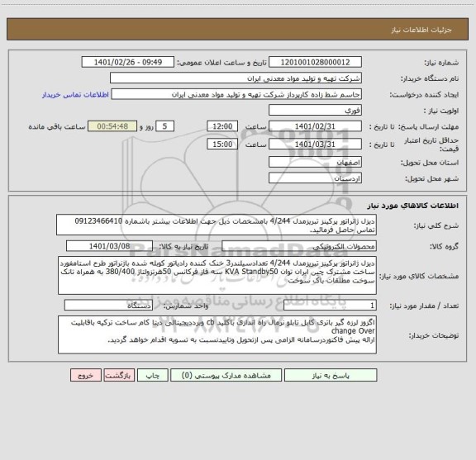
Task: Click the buyer organization name field
Action: coord(236,78)
